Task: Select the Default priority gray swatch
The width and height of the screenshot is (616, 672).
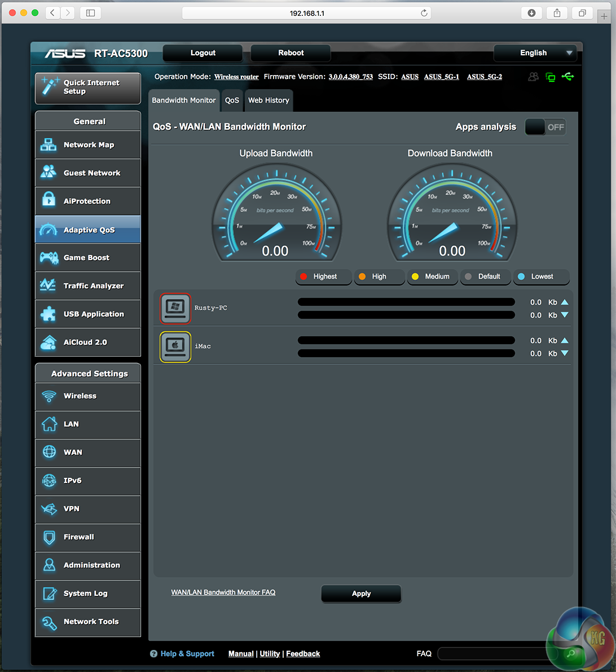Action: point(468,276)
